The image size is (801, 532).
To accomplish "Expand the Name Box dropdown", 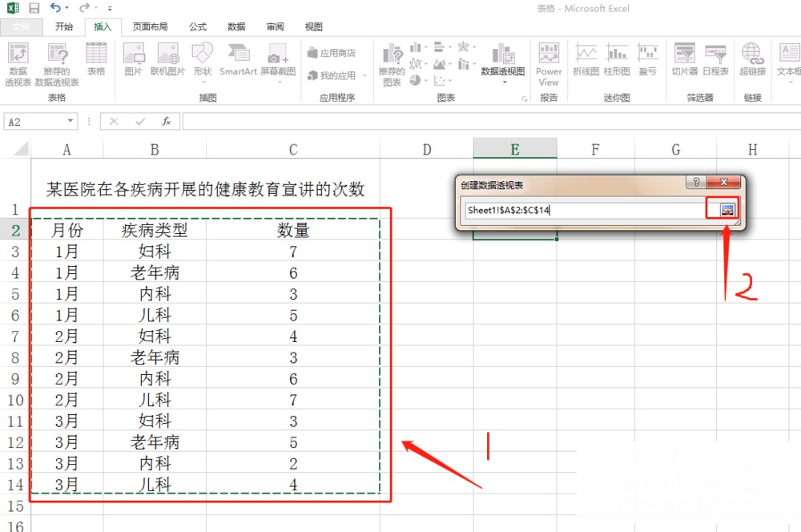I will pyautogui.click(x=70, y=121).
